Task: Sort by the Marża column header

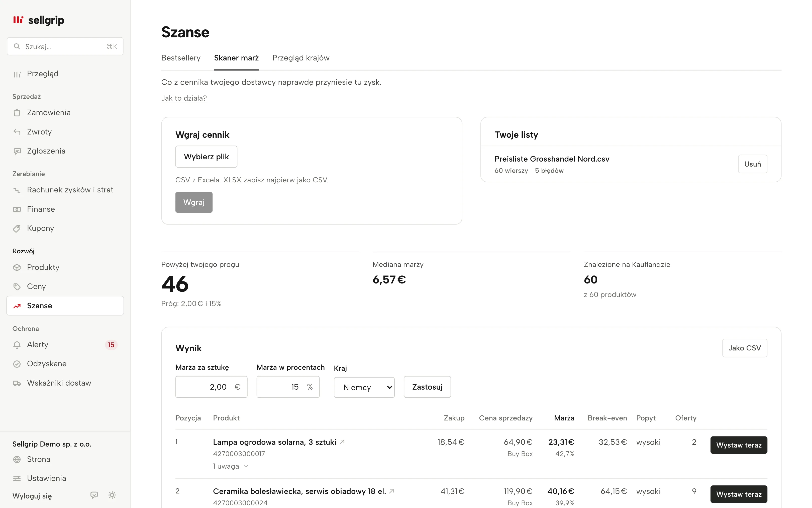Action: (564, 418)
